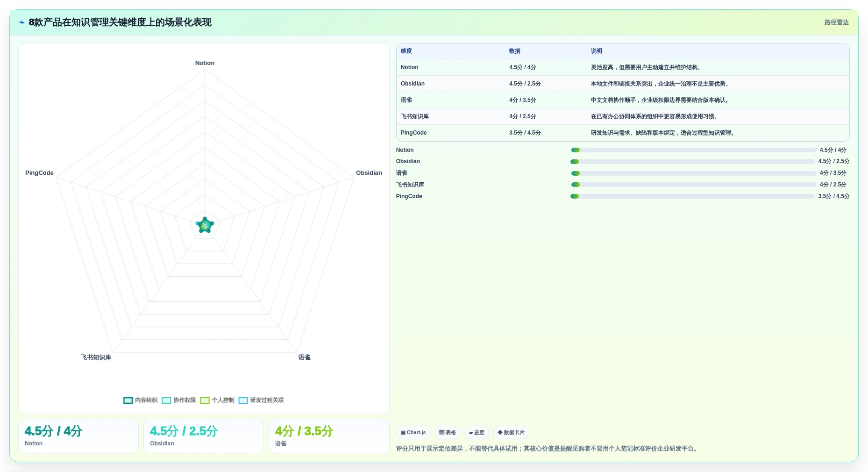868x472 pixels.
Task: Select the 飞书知识库 row in the table
Action: click(x=623, y=116)
